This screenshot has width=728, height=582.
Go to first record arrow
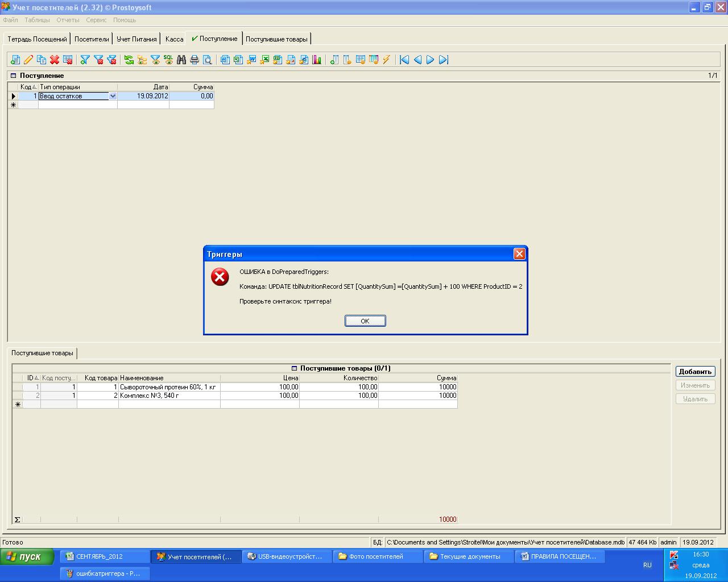click(404, 60)
